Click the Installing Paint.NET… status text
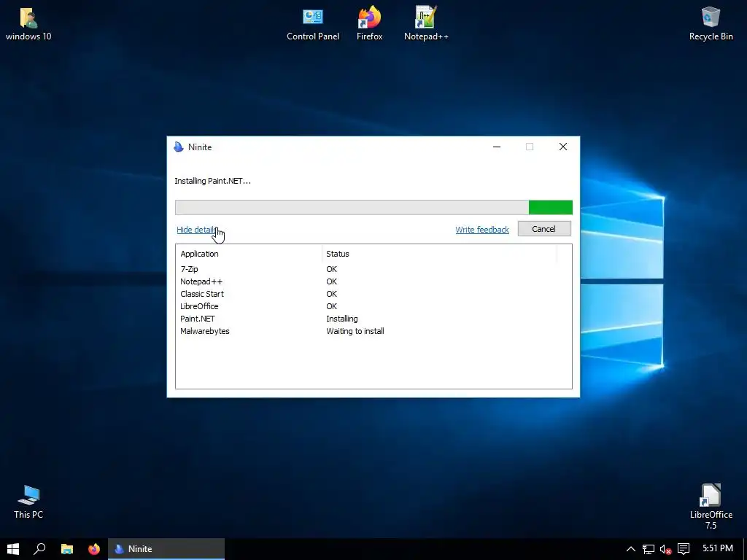This screenshot has height=560, width=747. coord(212,181)
